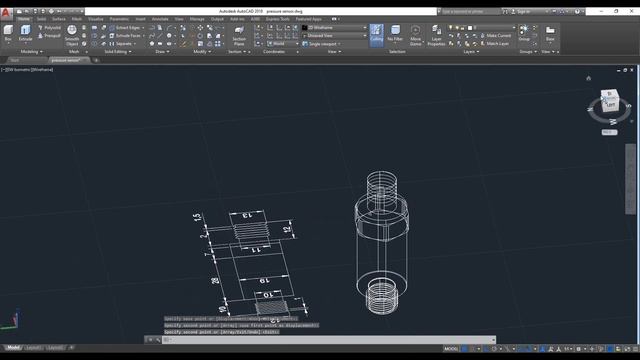This screenshot has height=360, width=640.
Task: Switch to the Layout1 tab
Action: tap(33, 348)
